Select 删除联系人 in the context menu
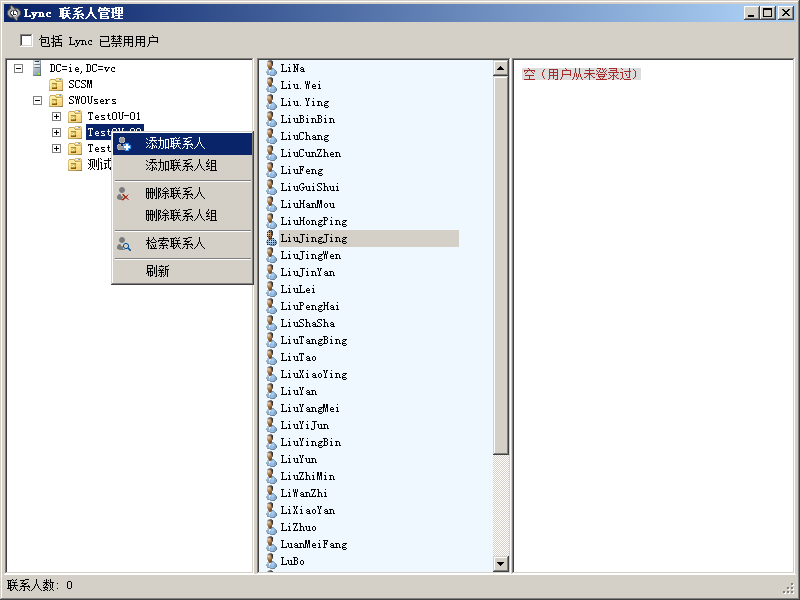The height and width of the screenshot is (600, 800). (x=175, y=194)
